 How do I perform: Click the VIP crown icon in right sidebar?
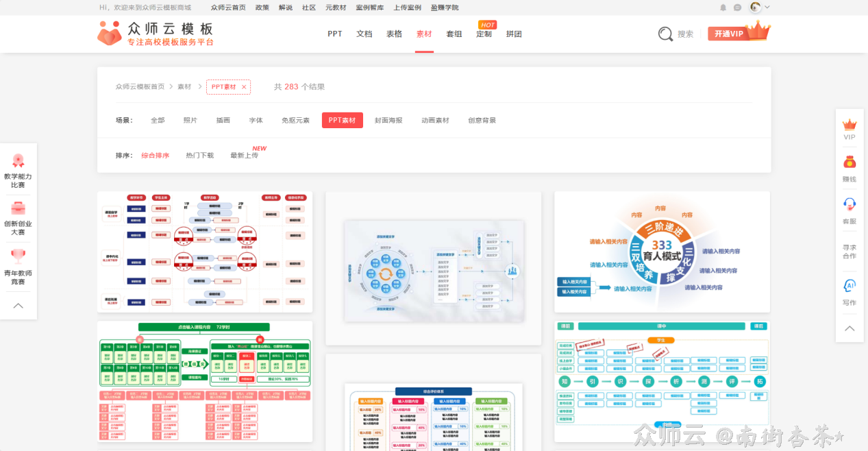(x=850, y=125)
